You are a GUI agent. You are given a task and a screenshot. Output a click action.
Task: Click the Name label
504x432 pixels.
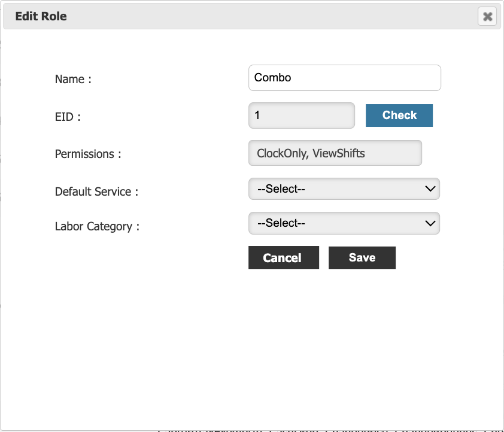pos(73,79)
